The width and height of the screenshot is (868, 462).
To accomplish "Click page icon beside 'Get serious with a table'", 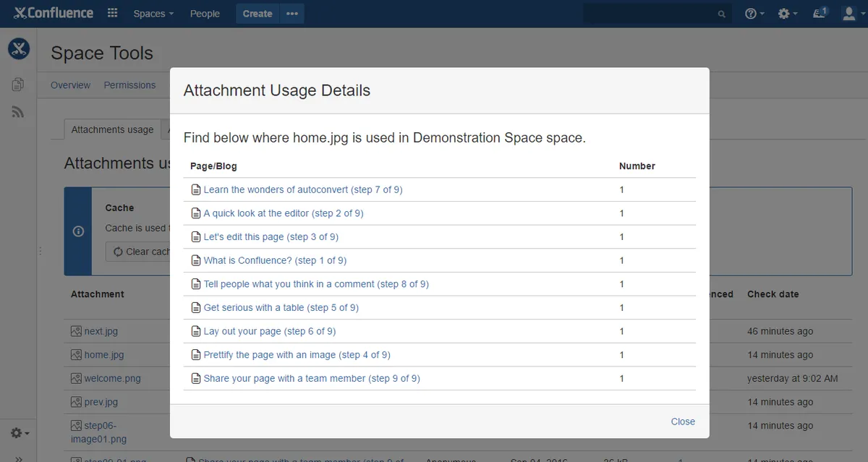I will coord(195,307).
